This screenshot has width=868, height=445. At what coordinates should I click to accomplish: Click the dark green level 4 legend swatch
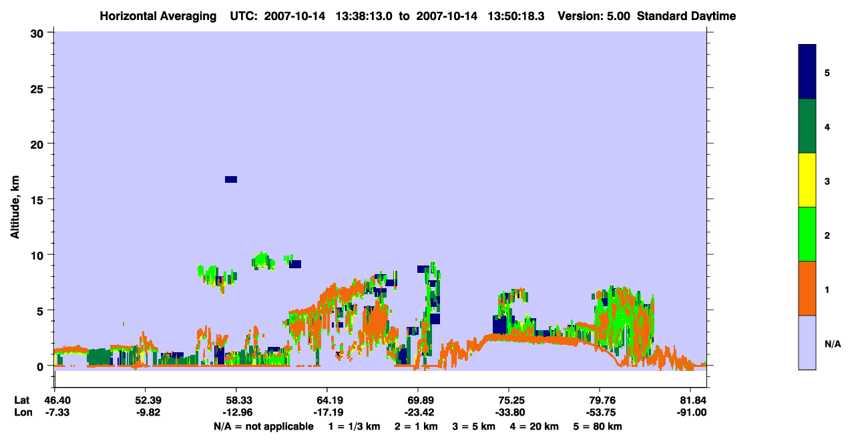click(x=807, y=126)
